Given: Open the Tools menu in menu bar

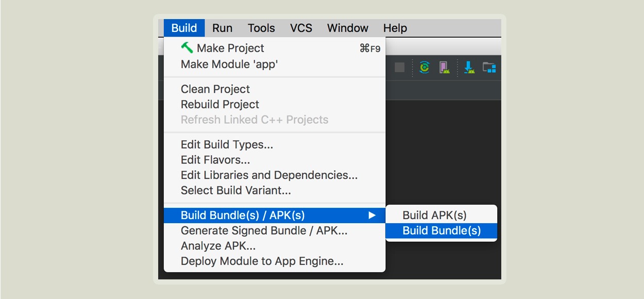Looking at the screenshot, I should tap(261, 28).
